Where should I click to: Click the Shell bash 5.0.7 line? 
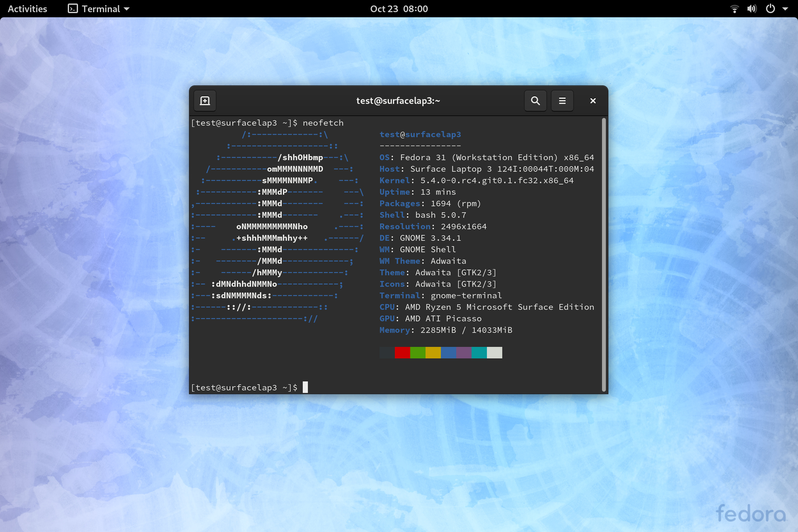(423, 215)
